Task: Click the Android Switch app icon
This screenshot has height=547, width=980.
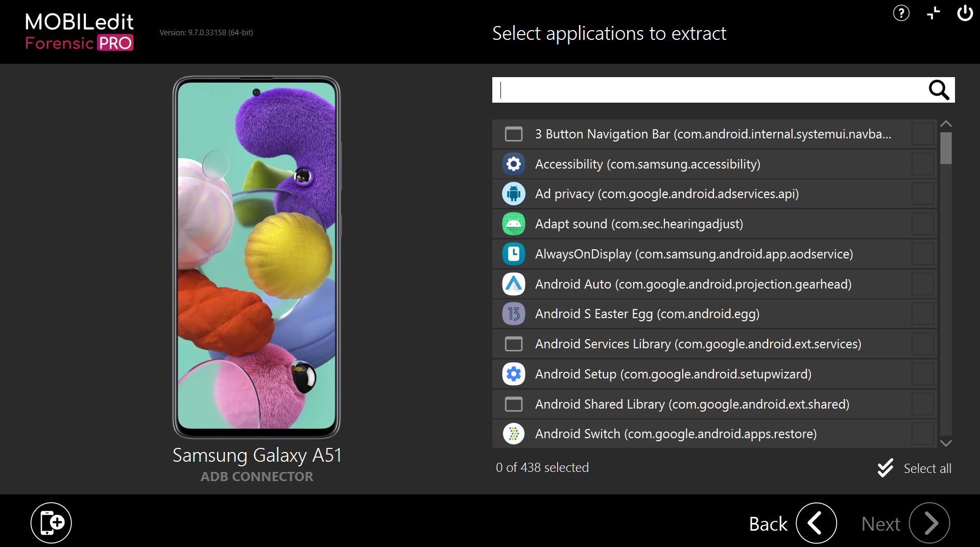Action: pos(513,434)
